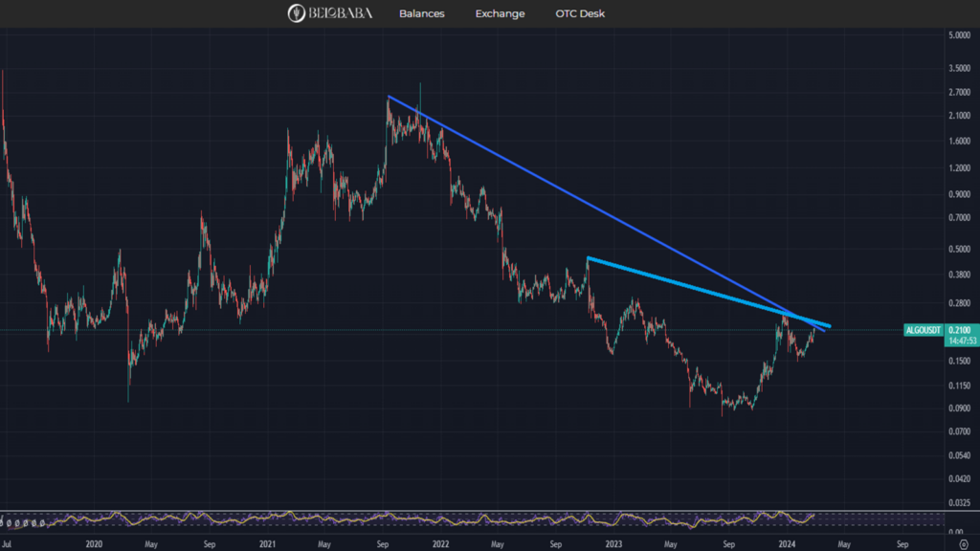Viewport: 980px width, 551px height.
Task: Open the Balances tab
Action: 421,13
